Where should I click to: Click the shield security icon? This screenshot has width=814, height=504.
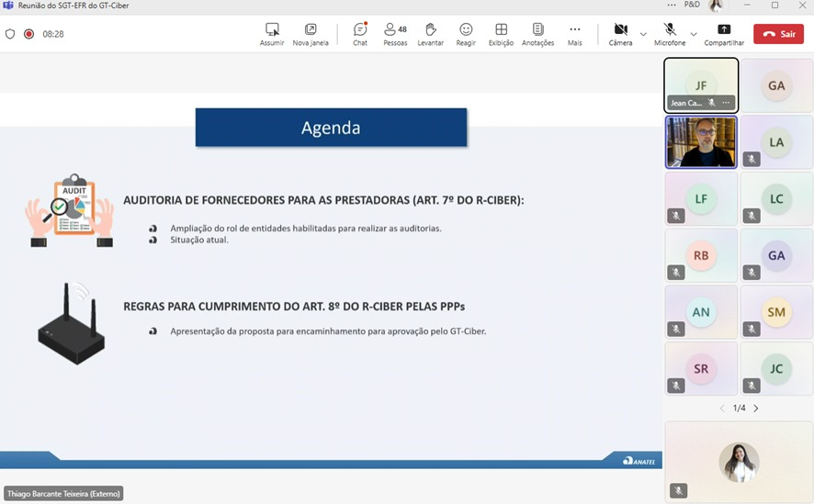pyautogui.click(x=10, y=34)
